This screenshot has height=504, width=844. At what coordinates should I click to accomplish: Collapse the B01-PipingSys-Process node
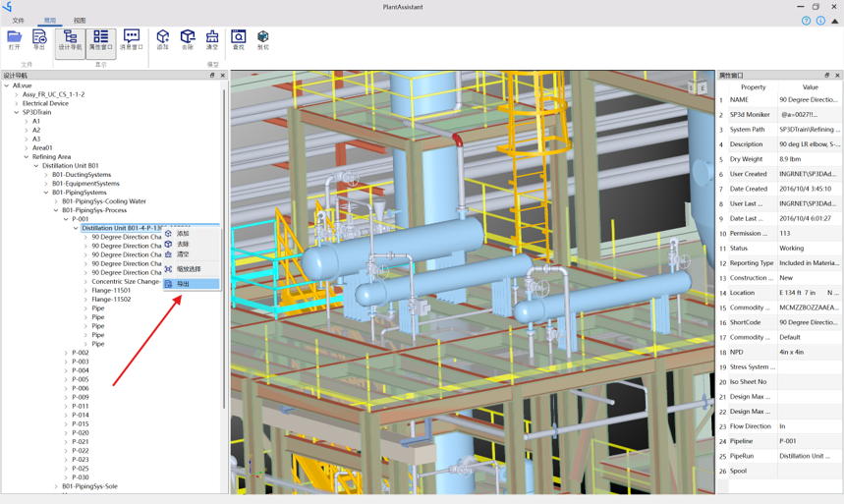(x=56, y=210)
